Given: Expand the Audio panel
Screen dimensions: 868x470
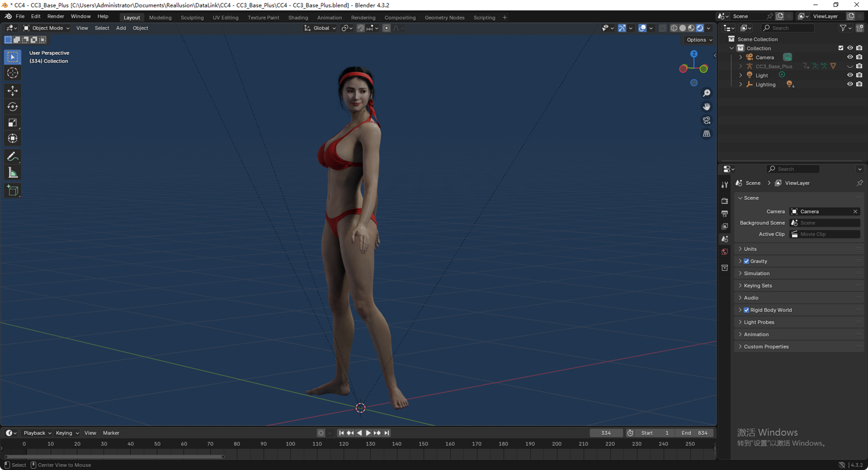Looking at the screenshot, I should click(799, 298).
